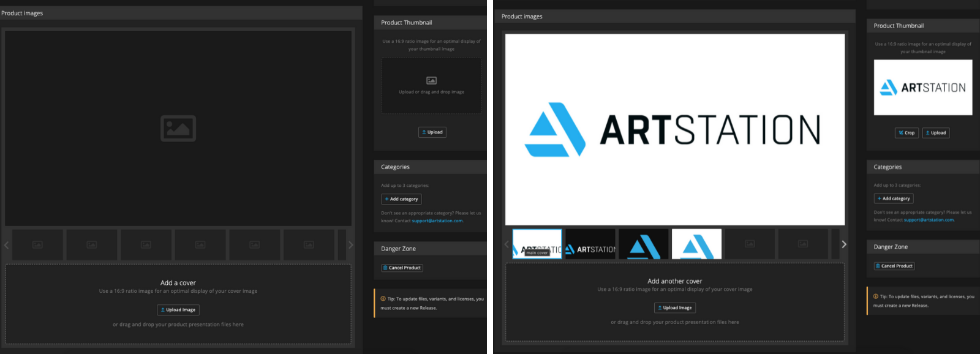Open the support@artstation.com link in the right screenshot

pyautogui.click(x=929, y=220)
